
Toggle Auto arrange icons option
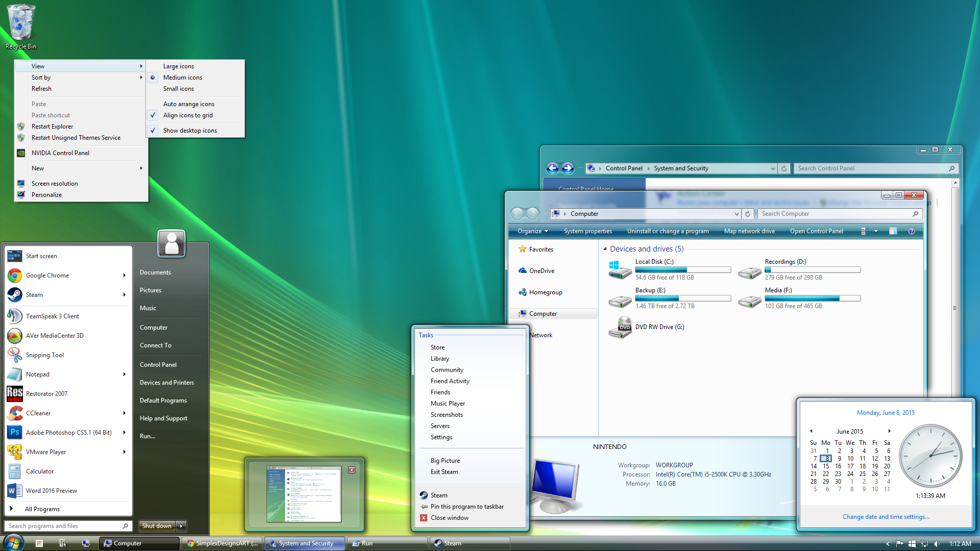tap(188, 104)
